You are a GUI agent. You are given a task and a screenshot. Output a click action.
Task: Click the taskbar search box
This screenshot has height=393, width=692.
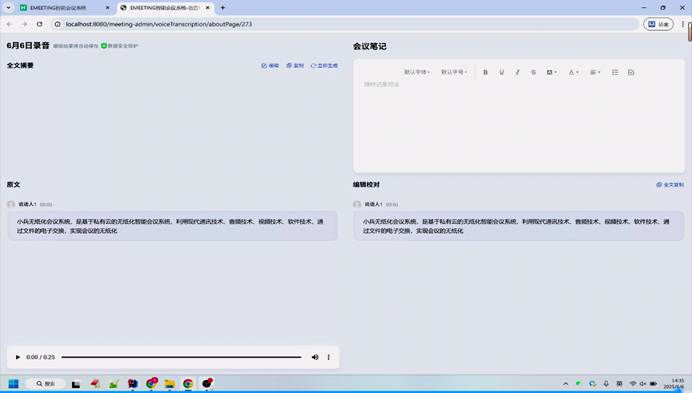click(45, 383)
